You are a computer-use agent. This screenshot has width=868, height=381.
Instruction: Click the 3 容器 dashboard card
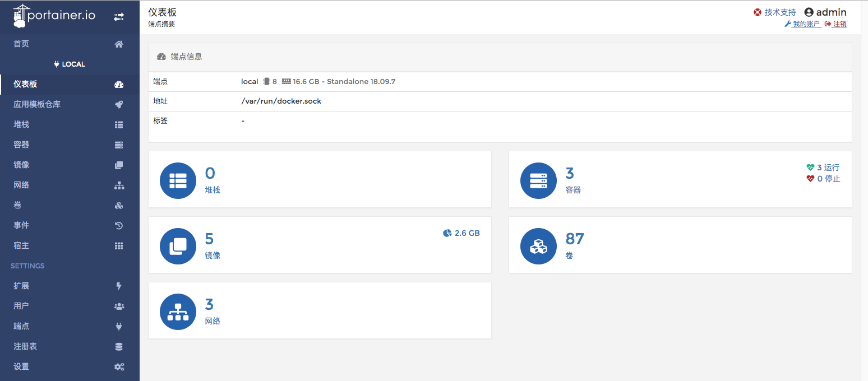(680, 179)
